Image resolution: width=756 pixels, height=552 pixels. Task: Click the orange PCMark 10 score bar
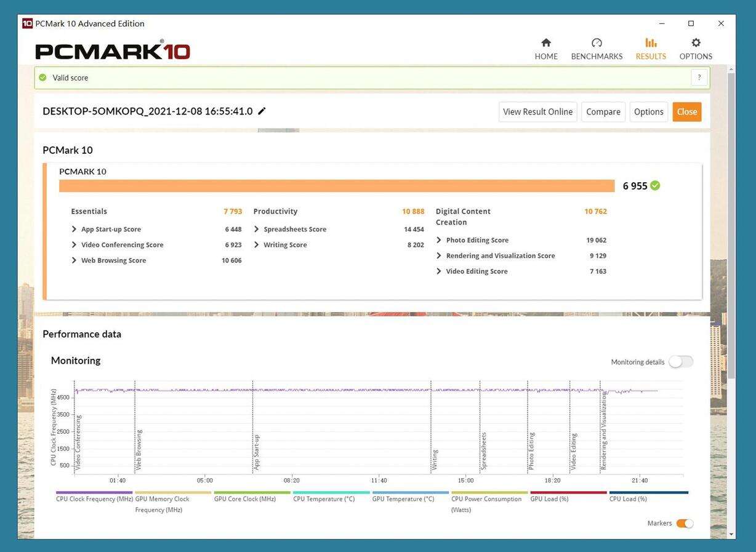click(337, 186)
